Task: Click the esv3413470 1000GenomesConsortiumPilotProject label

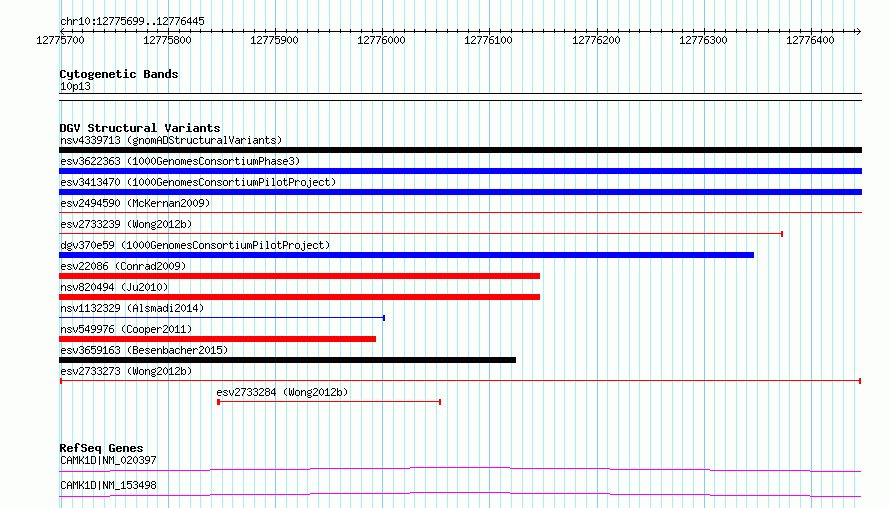Action: [198, 182]
